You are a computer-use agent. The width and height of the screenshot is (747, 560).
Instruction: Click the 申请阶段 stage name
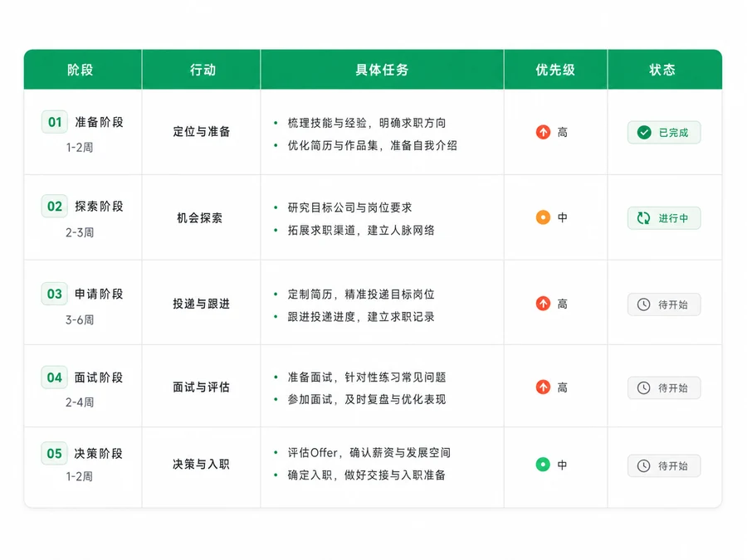pyautogui.click(x=99, y=294)
